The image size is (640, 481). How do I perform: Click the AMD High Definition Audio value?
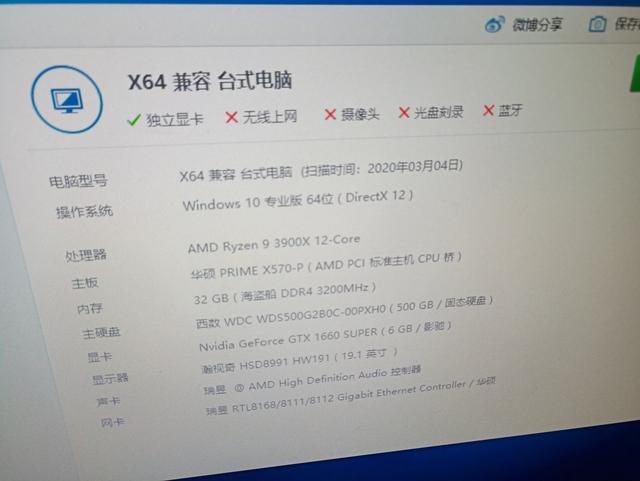coord(312,381)
